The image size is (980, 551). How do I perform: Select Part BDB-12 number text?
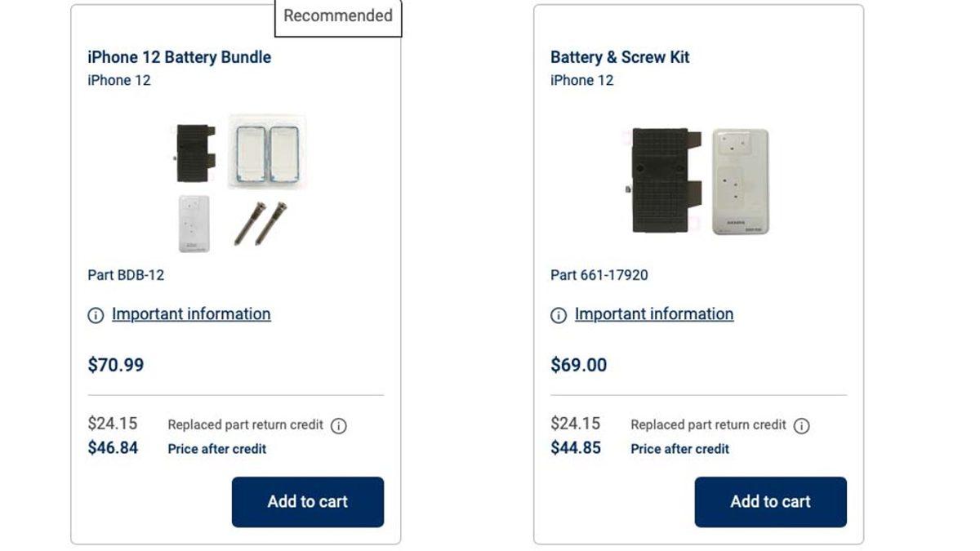click(x=126, y=275)
